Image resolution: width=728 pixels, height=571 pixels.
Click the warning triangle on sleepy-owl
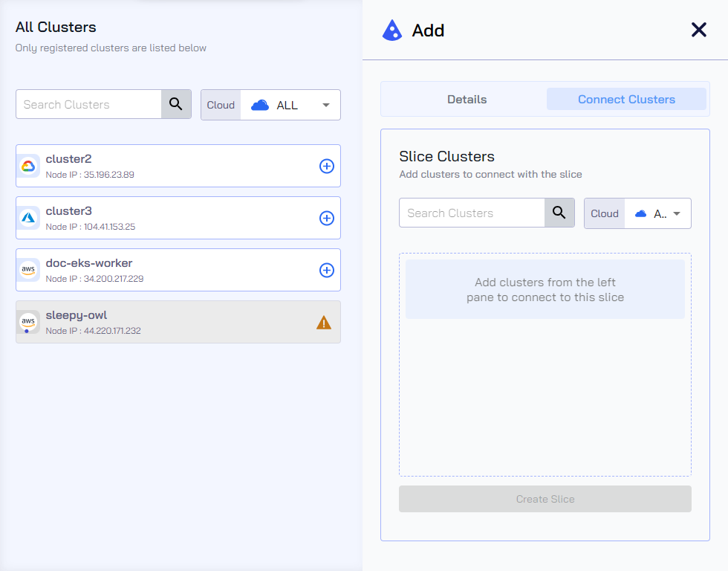[324, 323]
